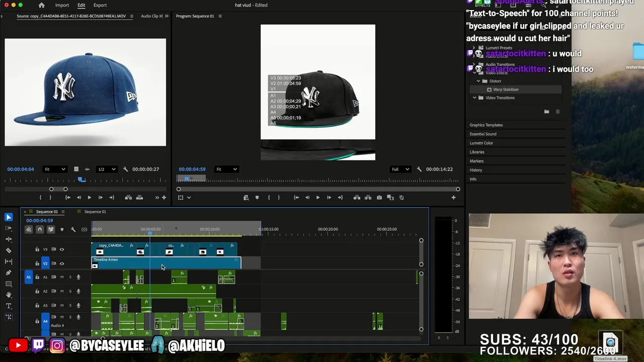
Task: Toggle V3 track lock
Action: pyautogui.click(x=37, y=249)
